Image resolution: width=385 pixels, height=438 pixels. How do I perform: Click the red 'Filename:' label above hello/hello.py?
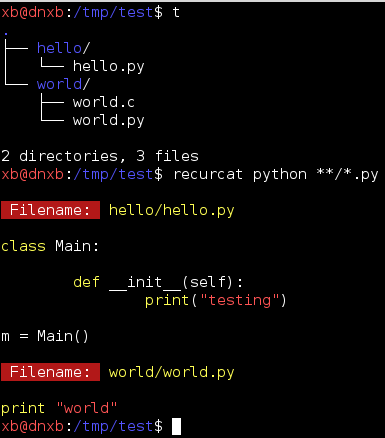coord(50,210)
